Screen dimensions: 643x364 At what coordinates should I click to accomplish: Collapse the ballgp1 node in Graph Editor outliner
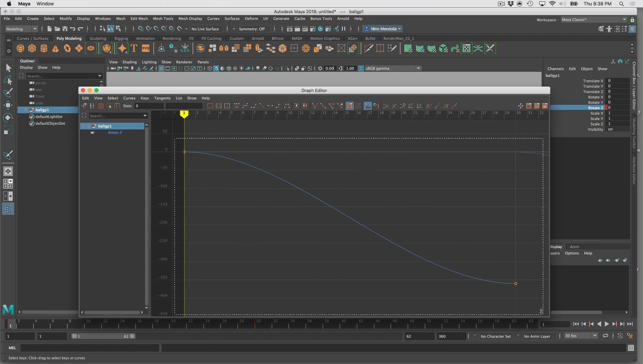click(83, 126)
